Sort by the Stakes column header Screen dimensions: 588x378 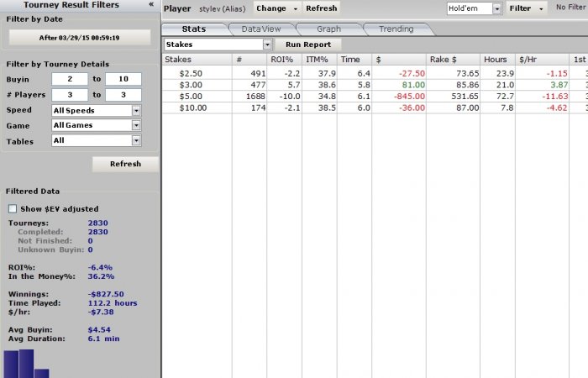point(197,60)
